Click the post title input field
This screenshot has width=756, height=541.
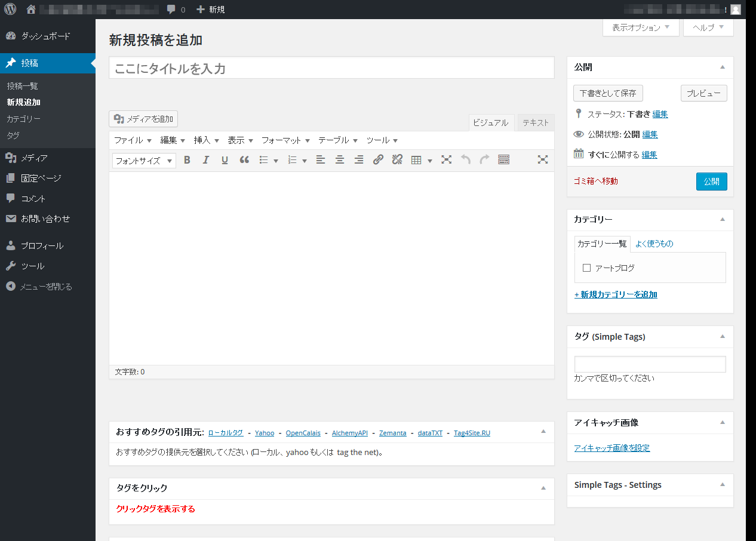pos(331,68)
